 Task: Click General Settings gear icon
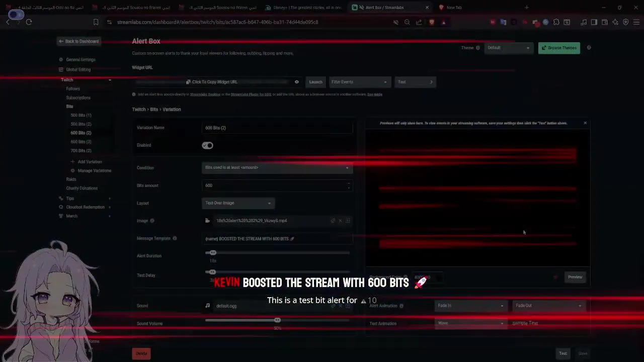tap(61, 60)
